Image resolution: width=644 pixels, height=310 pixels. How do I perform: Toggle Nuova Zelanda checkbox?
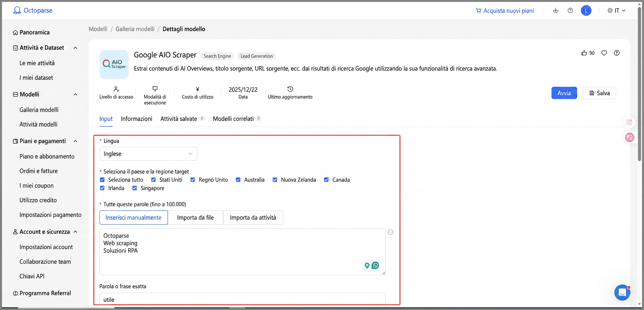(x=275, y=180)
